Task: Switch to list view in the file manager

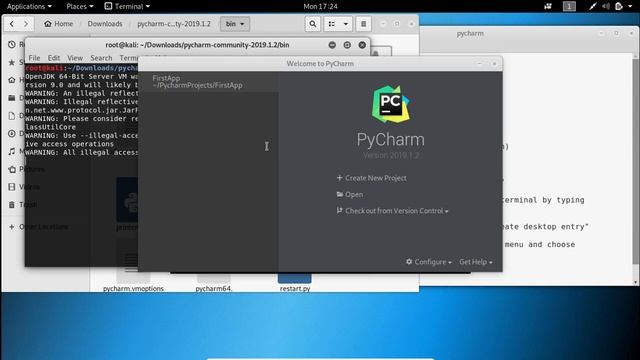Action: coord(331,24)
